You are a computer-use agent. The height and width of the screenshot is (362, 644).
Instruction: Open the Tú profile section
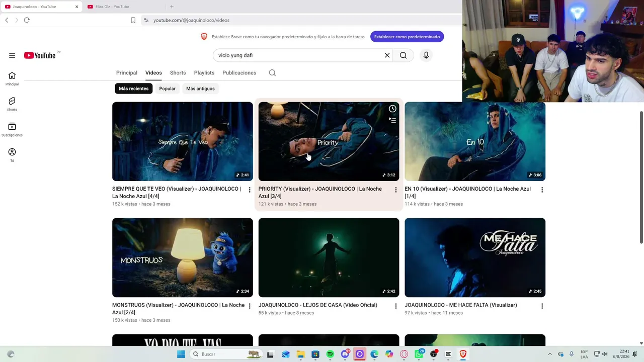coord(12,155)
